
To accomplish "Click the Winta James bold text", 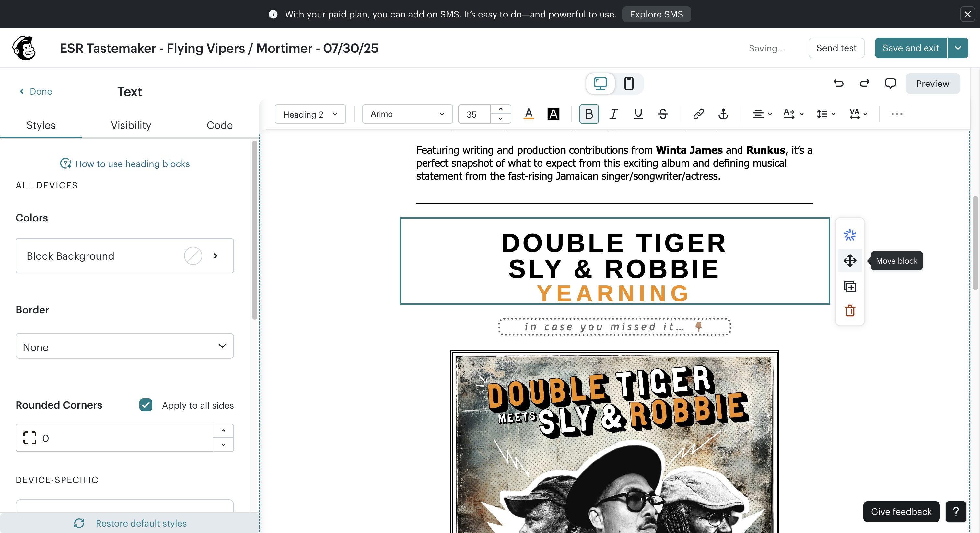I will point(689,150).
